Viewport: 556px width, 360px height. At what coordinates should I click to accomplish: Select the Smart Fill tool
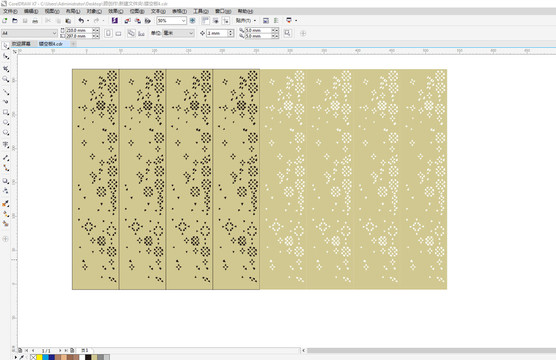tap(6, 223)
